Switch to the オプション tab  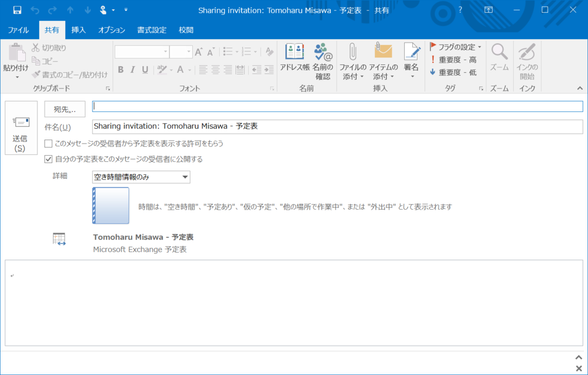111,30
